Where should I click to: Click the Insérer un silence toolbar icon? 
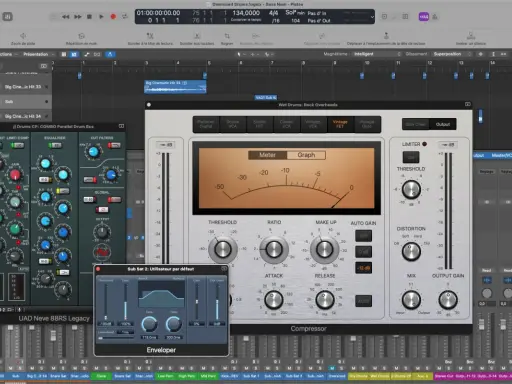point(471,36)
